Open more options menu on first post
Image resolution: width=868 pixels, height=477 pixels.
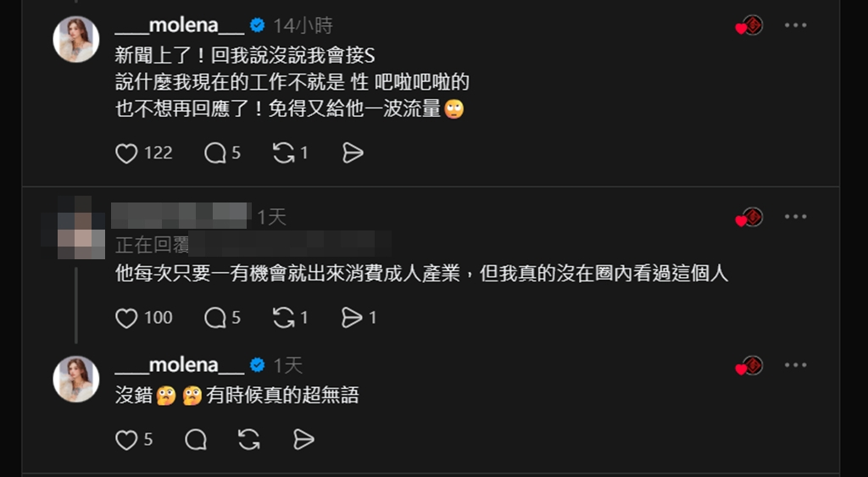pos(795,25)
